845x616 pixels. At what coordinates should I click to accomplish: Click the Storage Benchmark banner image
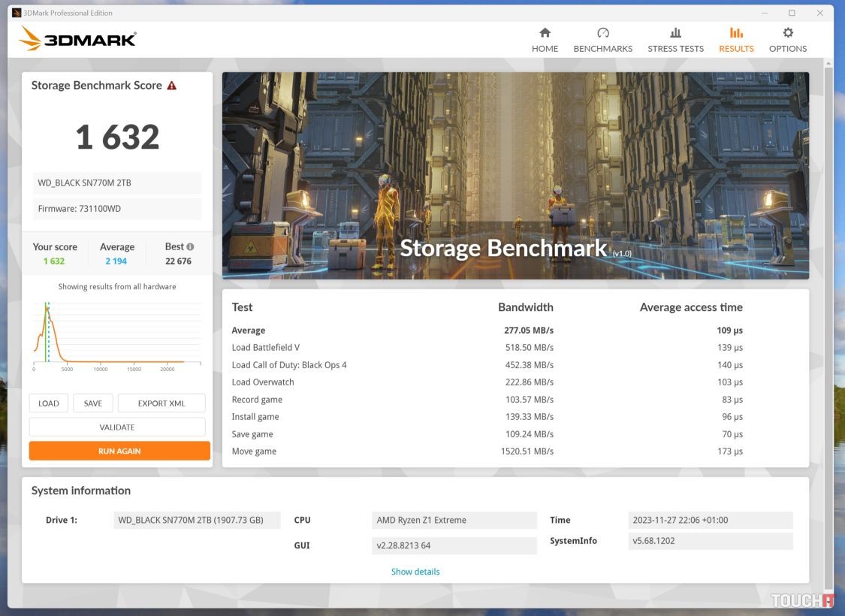[515, 176]
